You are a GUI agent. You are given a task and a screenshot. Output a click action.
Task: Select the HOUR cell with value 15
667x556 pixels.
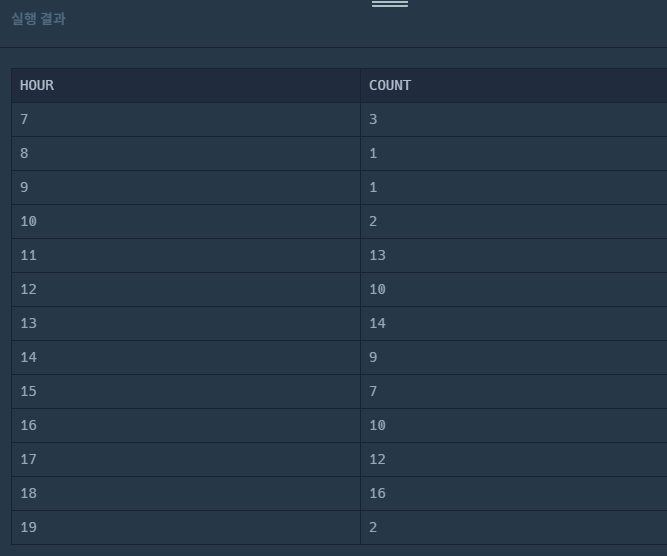(x=186, y=392)
